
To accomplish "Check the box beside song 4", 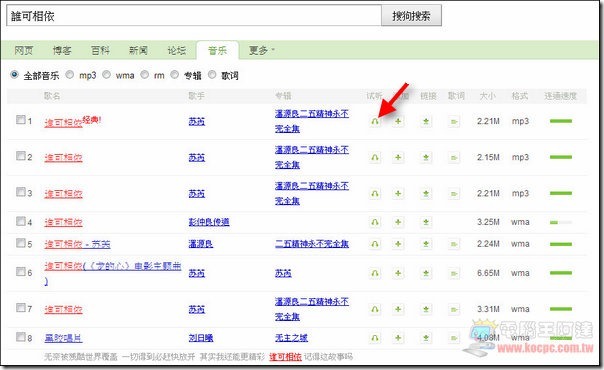I will [21, 221].
